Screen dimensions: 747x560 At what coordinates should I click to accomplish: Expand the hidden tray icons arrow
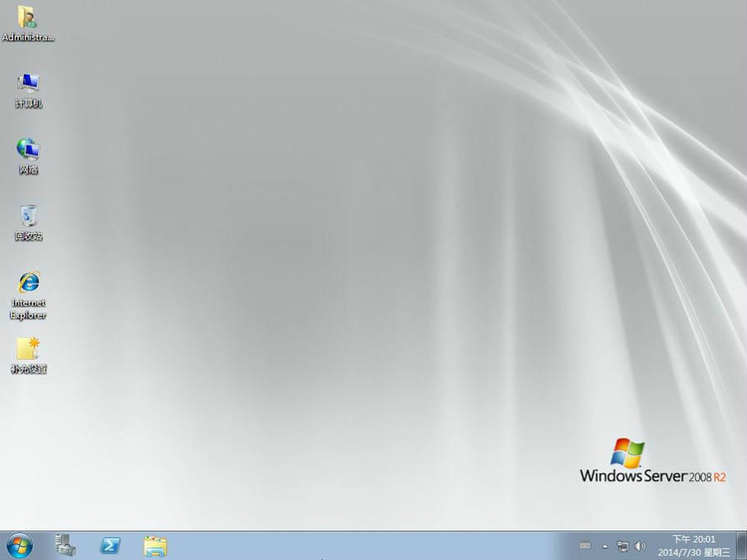click(605, 546)
